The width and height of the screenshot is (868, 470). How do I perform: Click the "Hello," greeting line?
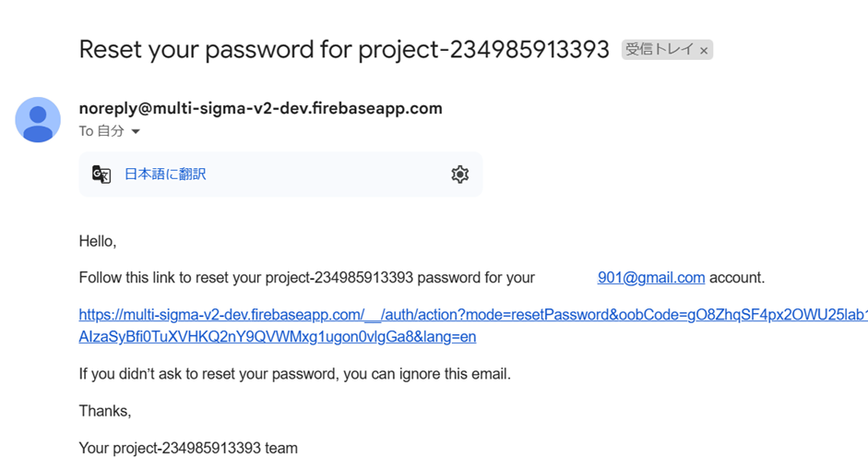(x=98, y=241)
